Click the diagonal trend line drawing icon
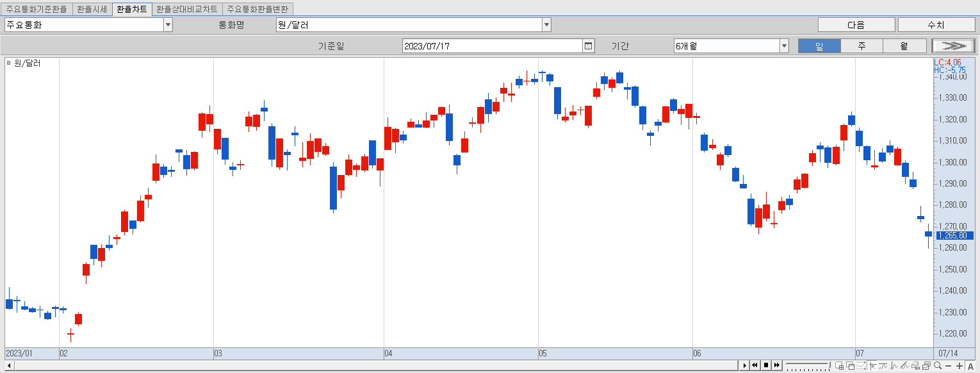Viewport: 980px width, 373px height. (x=905, y=366)
